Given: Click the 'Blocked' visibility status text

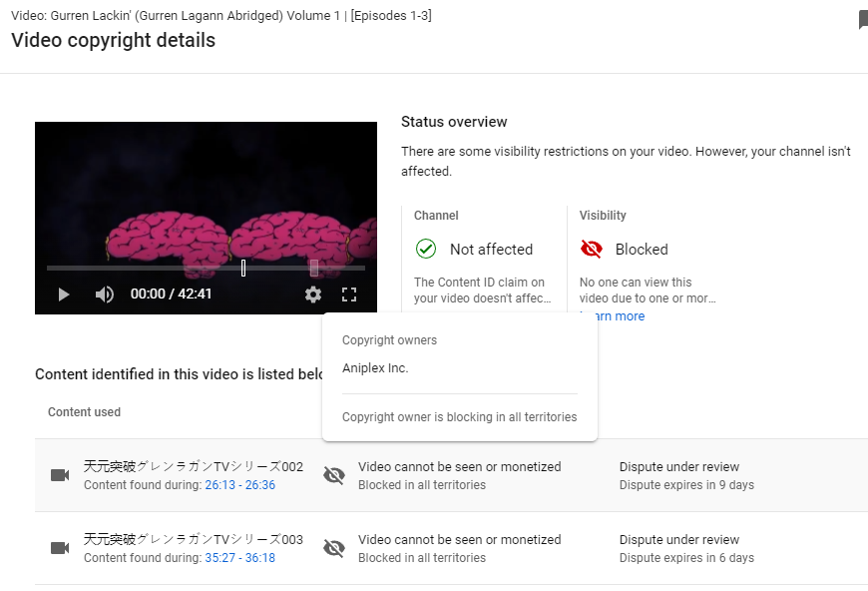Looking at the screenshot, I should [x=642, y=250].
